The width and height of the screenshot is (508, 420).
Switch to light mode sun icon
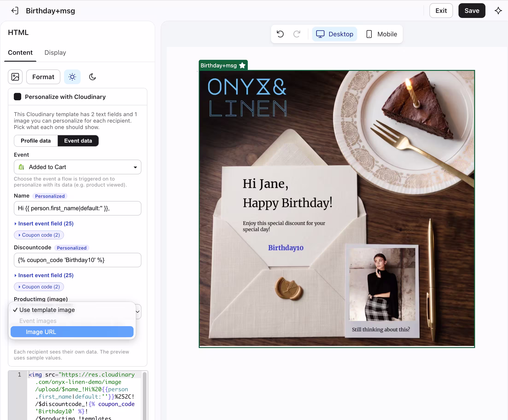point(72,77)
